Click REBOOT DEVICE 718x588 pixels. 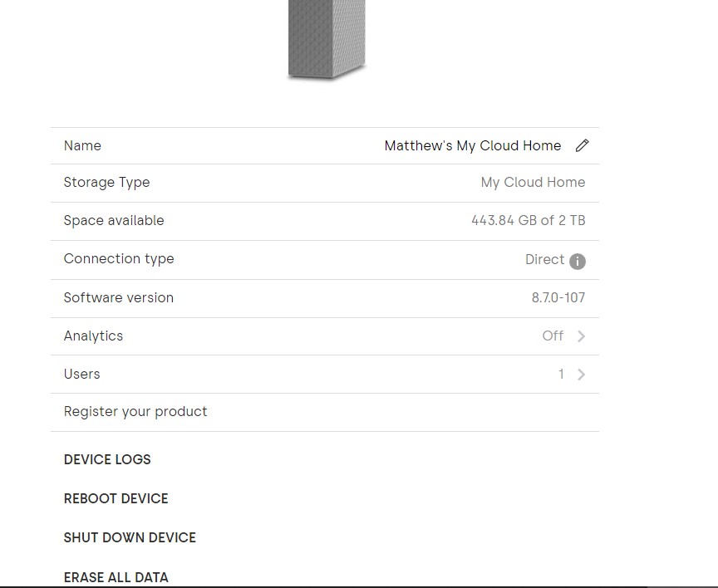click(116, 498)
